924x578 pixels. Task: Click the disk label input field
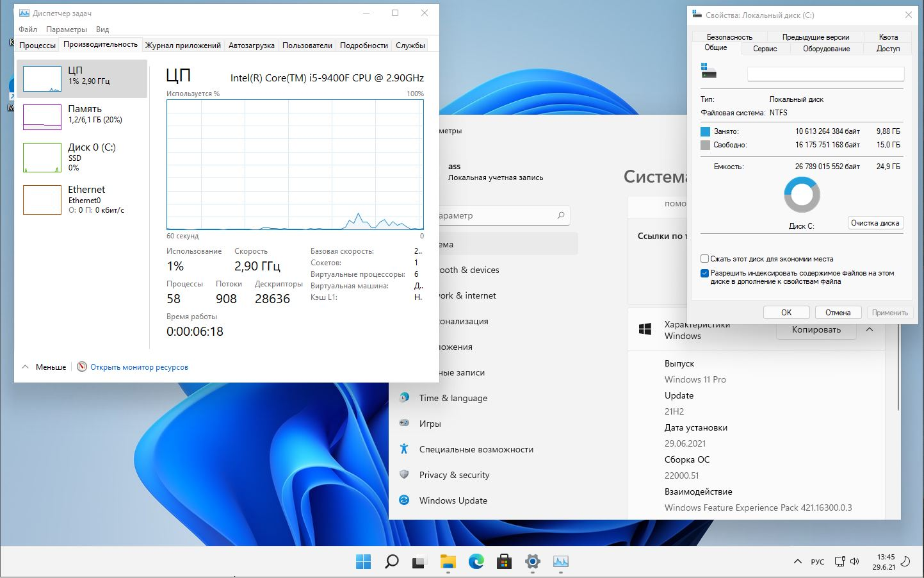coord(825,74)
